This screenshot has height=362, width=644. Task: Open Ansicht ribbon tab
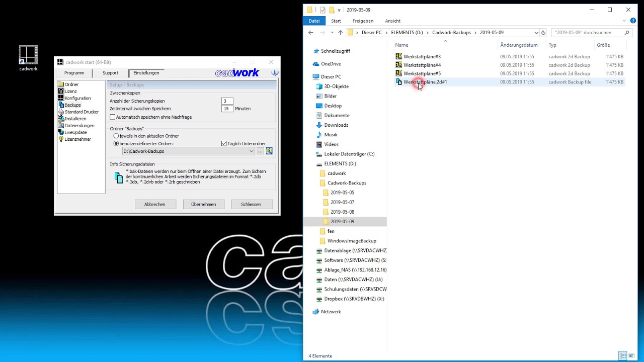[x=393, y=21]
